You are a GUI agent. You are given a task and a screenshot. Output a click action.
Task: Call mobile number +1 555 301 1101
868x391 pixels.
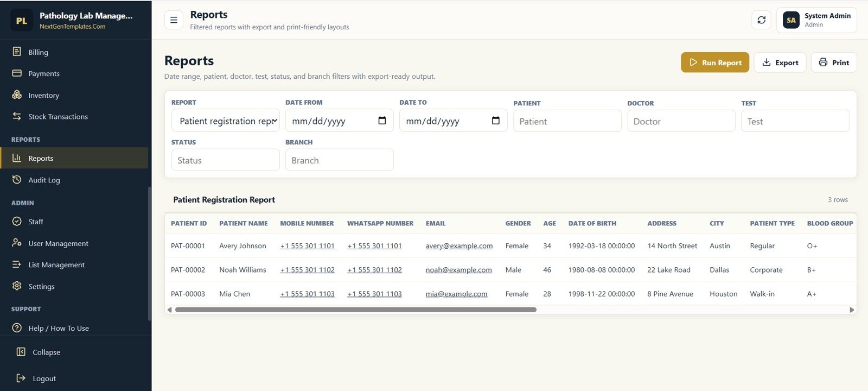tap(307, 245)
